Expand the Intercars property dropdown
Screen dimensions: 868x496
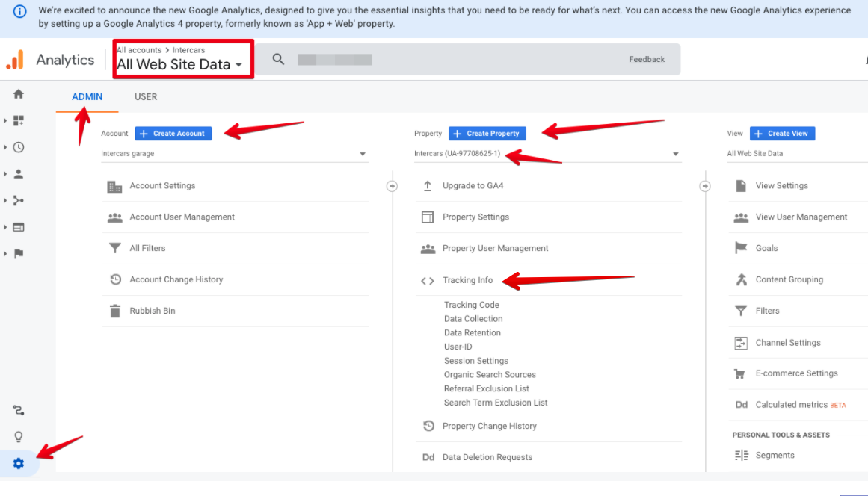(x=675, y=154)
